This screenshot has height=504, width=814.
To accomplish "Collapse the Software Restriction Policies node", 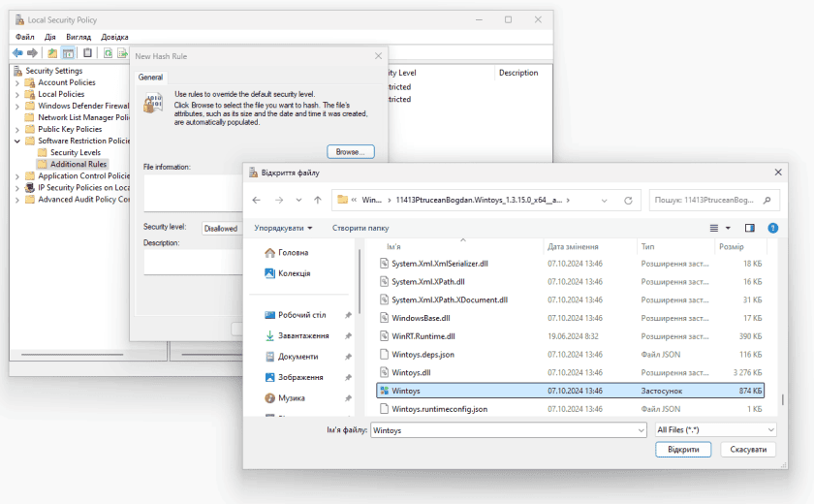I will click(x=17, y=141).
